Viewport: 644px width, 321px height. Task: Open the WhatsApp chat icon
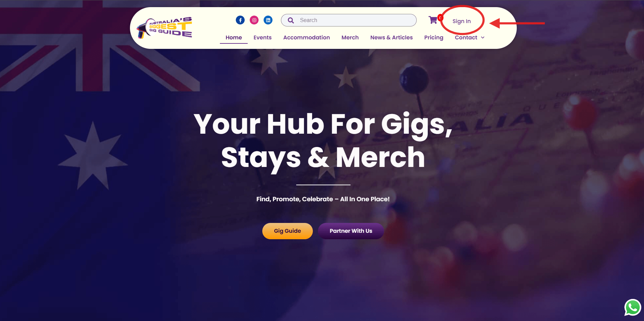(633, 307)
